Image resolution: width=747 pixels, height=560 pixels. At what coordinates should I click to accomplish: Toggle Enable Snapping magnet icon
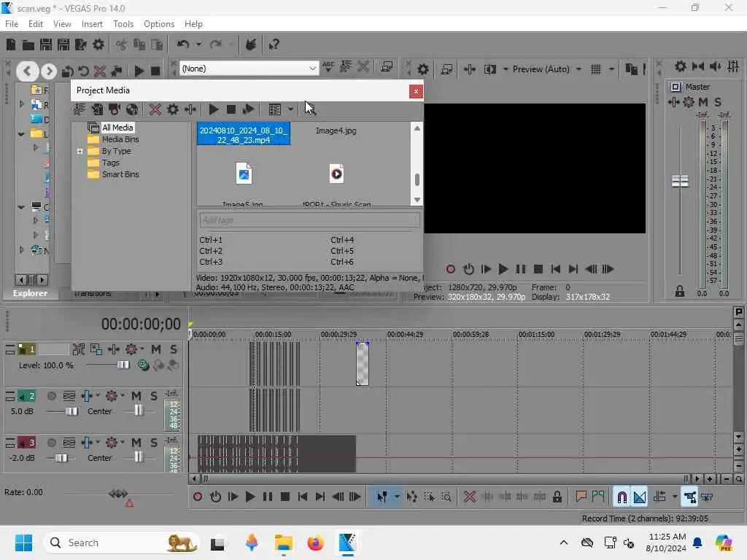pyautogui.click(x=622, y=497)
